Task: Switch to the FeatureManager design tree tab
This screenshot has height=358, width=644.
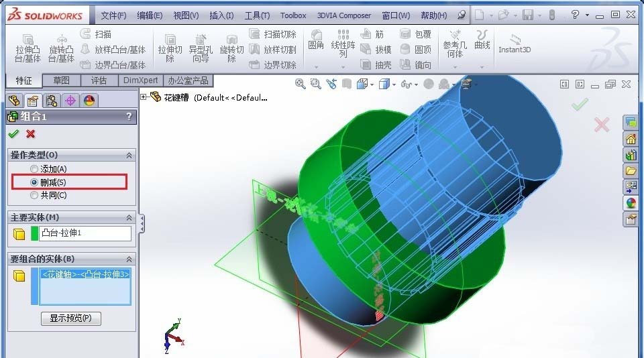Action: [14, 101]
